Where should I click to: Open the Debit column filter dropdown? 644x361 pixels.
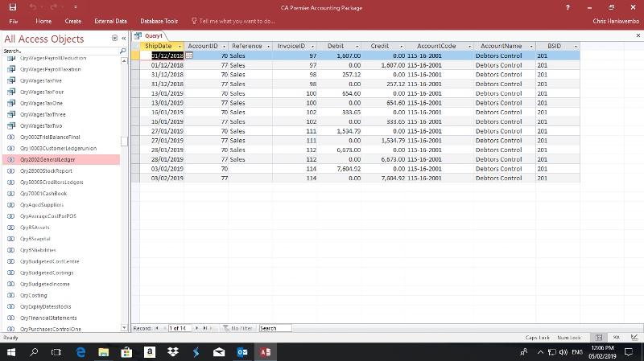click(357, 47)
